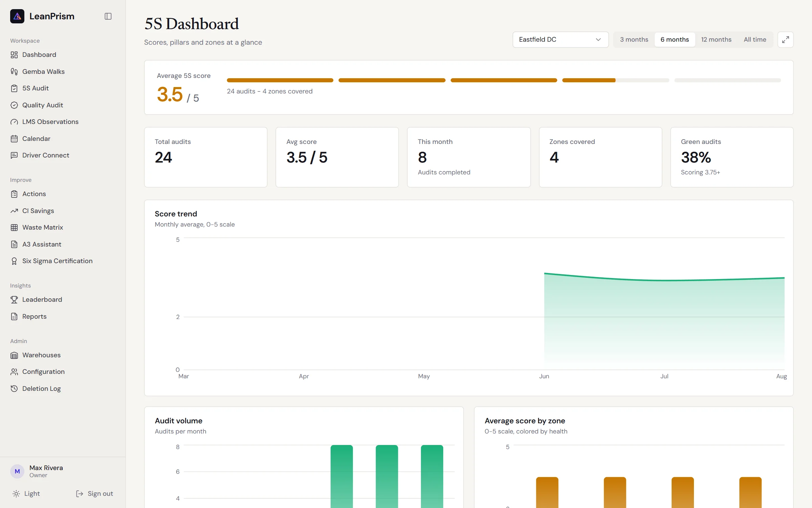Image resolution: width=812 pixels, height=508 pixels.
Task: Click the Warehouses building icon
Action: coord(14,355)
